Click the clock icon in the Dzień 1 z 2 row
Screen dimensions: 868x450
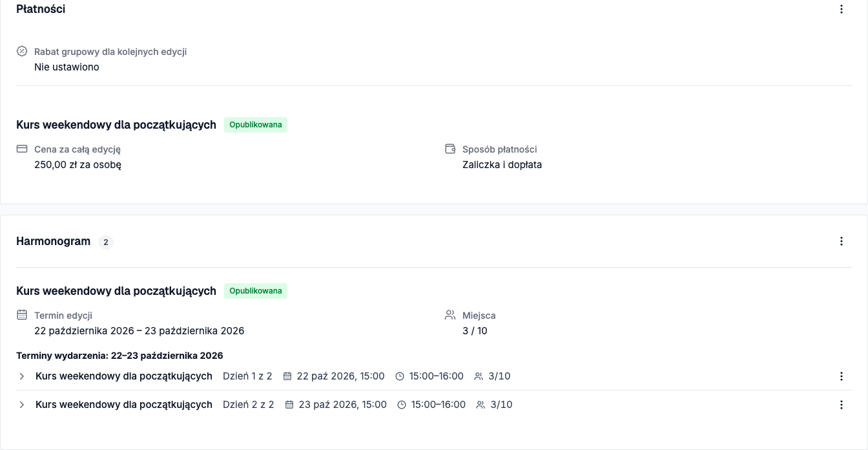(x=400, y=376)
